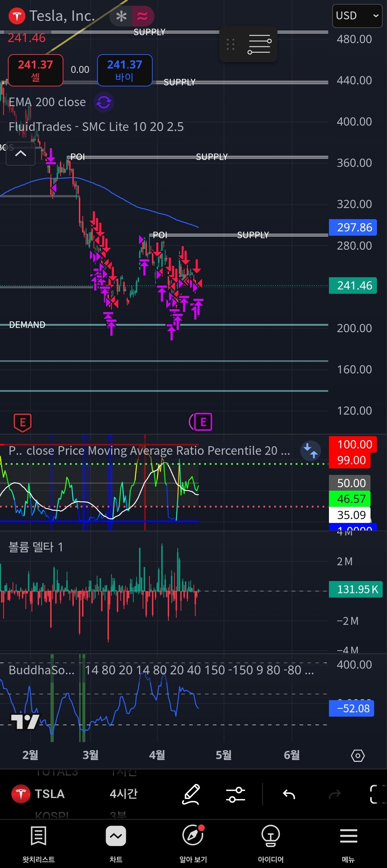Screen dimensions: 387x868
Task: Select Price Moving Average Ratio indicator title
Action: (x=149, y=450)
